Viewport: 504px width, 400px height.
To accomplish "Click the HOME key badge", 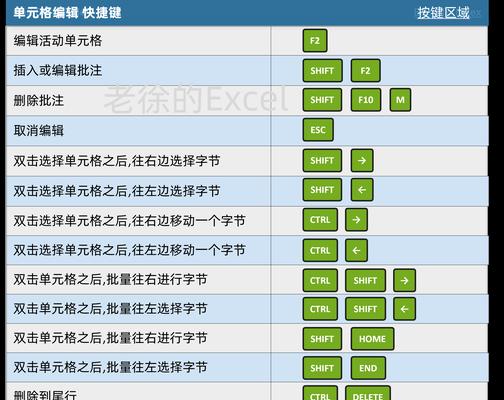I will pos(372,339).
